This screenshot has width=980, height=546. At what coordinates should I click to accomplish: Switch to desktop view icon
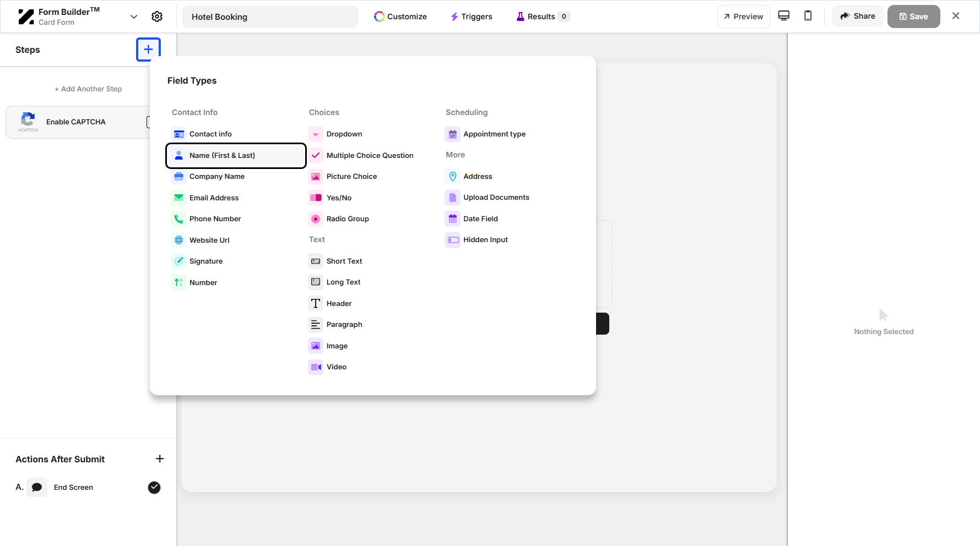pos(784,16)
